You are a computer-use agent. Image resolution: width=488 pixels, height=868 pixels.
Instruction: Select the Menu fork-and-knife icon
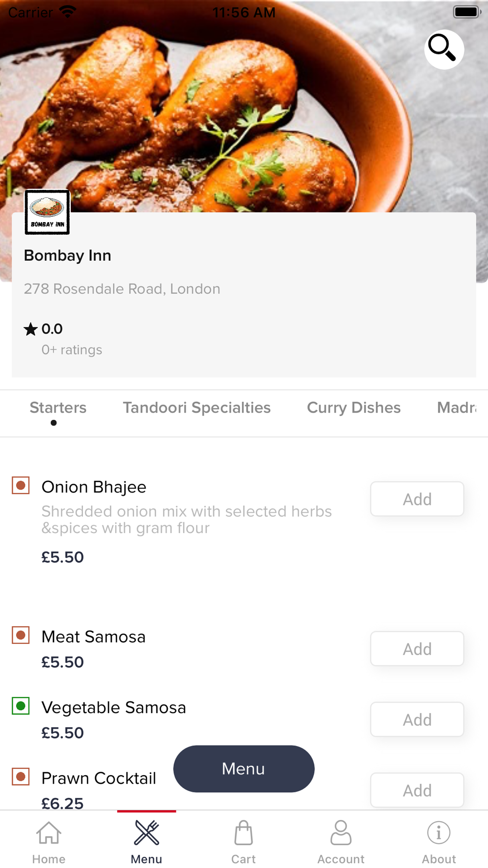pos(146,833)
